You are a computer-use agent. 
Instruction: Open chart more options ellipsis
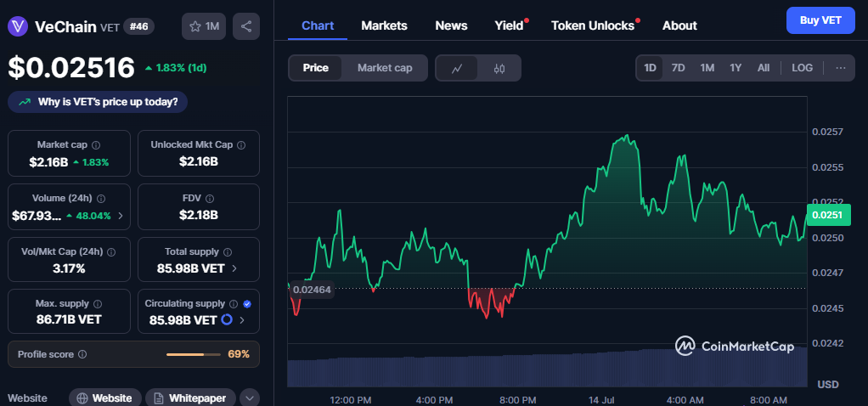pos(840,68)
